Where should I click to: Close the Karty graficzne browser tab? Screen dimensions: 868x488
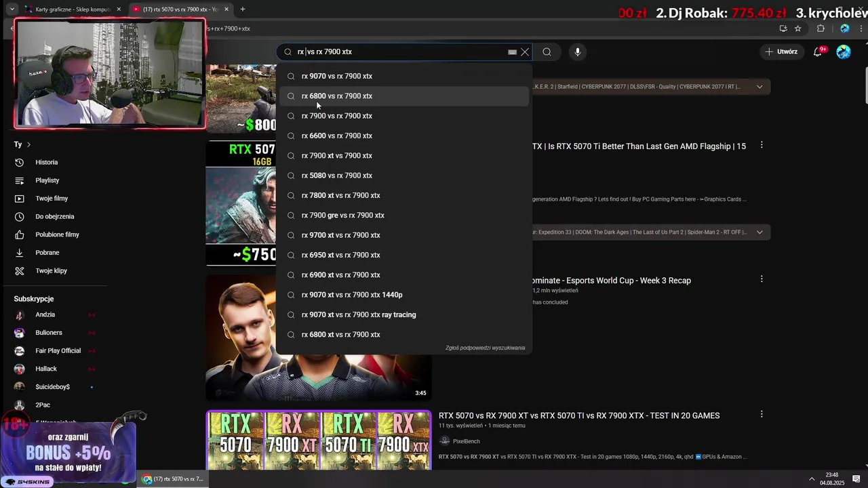(119, 9)
